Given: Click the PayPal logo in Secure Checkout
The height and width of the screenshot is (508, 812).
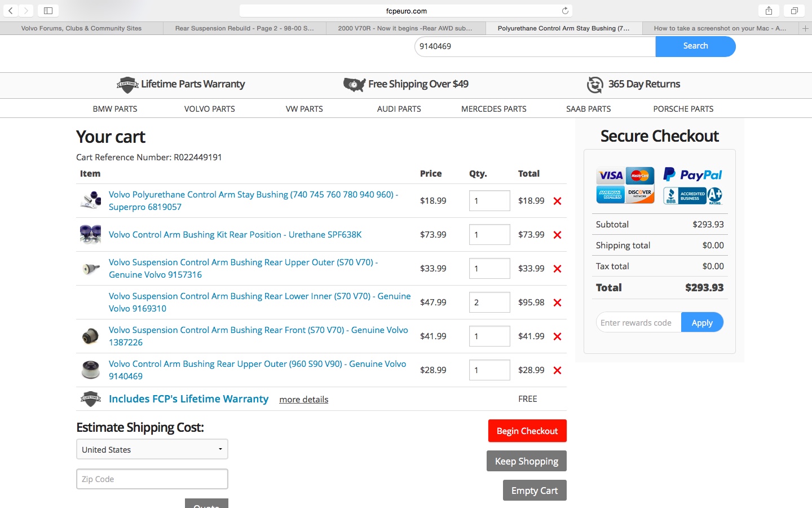Looking at the screenshot, I should 692,175.
